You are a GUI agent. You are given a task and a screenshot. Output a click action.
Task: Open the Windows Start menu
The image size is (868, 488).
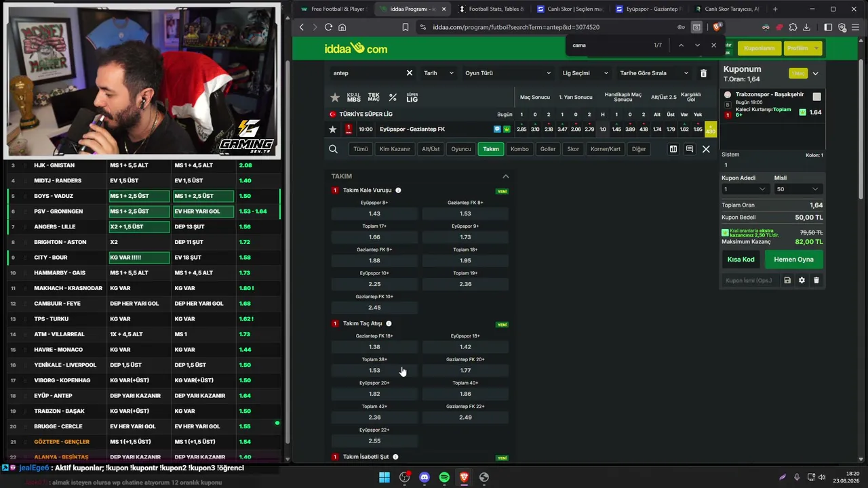coord(384,477)
